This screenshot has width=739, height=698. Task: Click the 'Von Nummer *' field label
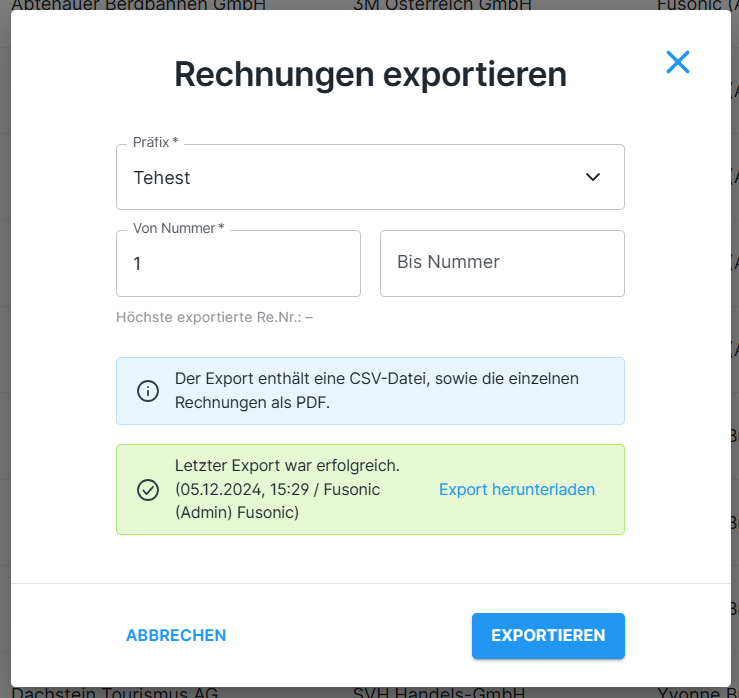[x=178, y=229]
